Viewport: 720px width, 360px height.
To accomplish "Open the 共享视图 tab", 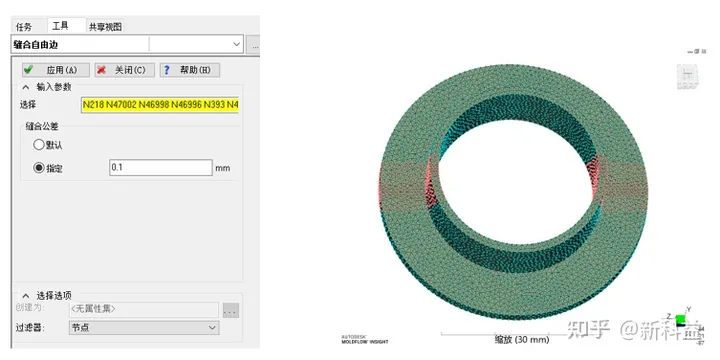I will [x=106, y=27].
